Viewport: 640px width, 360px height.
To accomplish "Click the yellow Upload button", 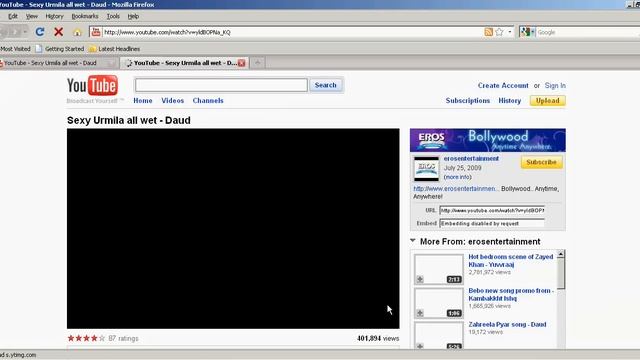I will pos(547,100).
